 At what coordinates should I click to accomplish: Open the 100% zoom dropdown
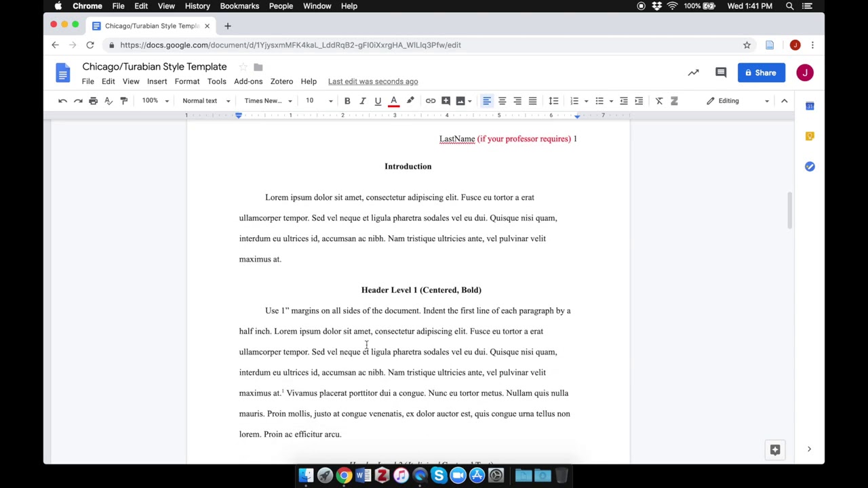click(155, 101)
